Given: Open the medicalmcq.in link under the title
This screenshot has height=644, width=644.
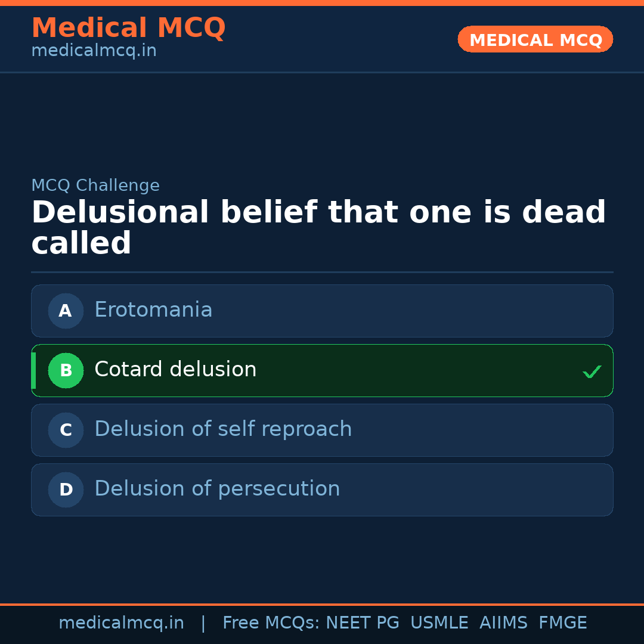Looking at the screenshot, I should 94,51.
